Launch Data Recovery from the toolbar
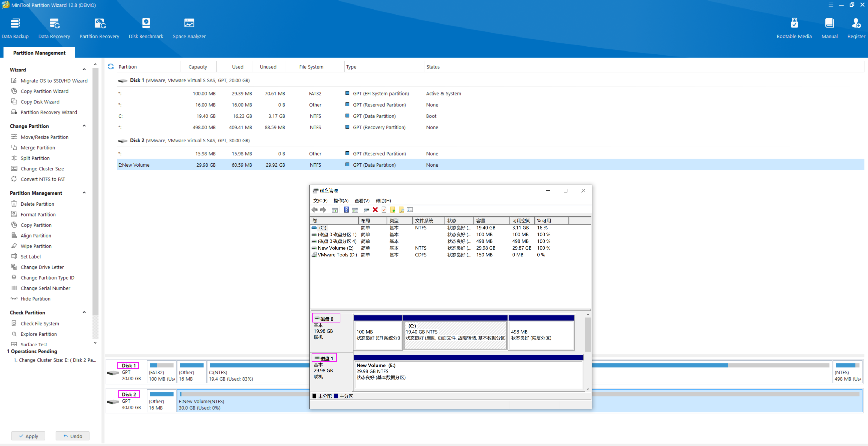This screenshot has height=446, width=868. point(54,28)
